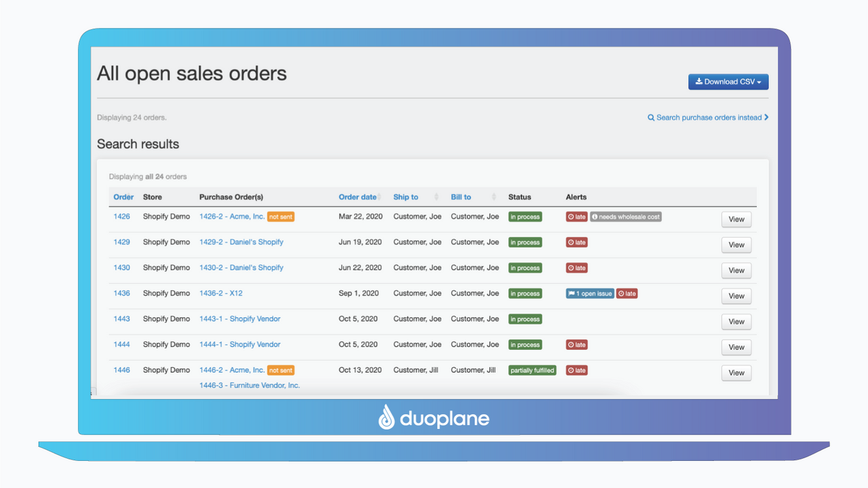Image resolution: width=868 pixels, height=488 pixels.
Task: Click the clock icon in order 1429's late badge
Action: point(570,242)
